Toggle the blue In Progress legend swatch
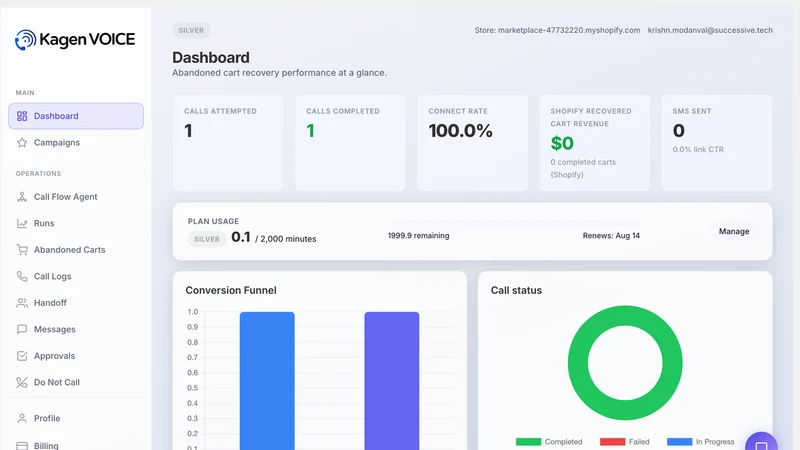Image resolution: width=800 pixels, height=450 pixels. 680,442
